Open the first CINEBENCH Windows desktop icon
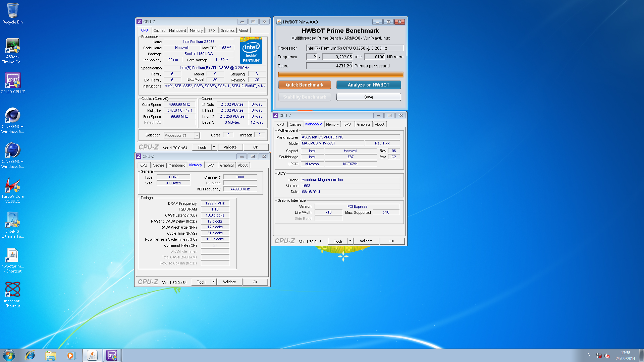644x362 pixels. coord(12,121)
